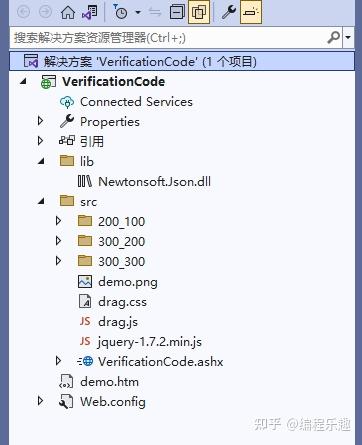Select the jquery-1.7.2.min.js file

pos(150,342)
